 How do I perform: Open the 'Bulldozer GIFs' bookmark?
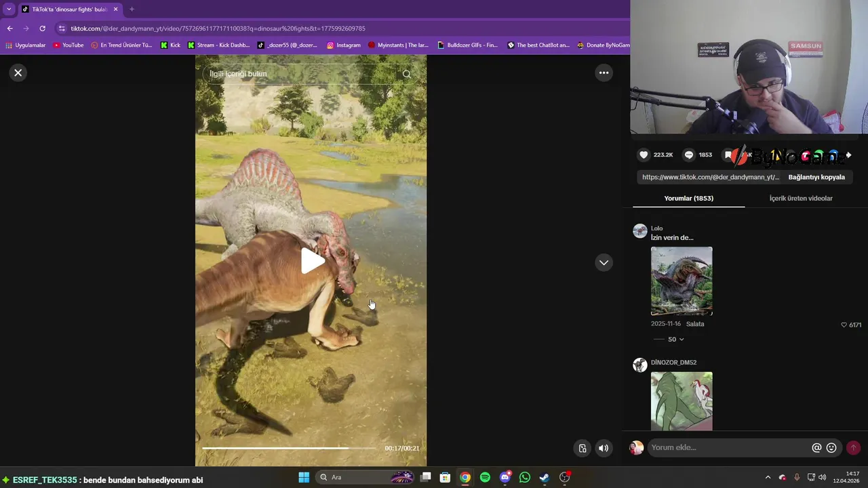click(x=467, y=45)
